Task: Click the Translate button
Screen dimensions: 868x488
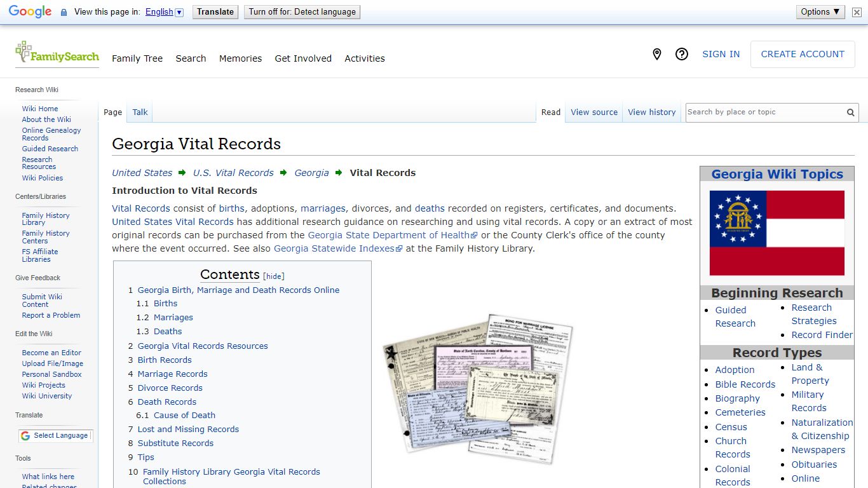Action: tap(215, 12)
